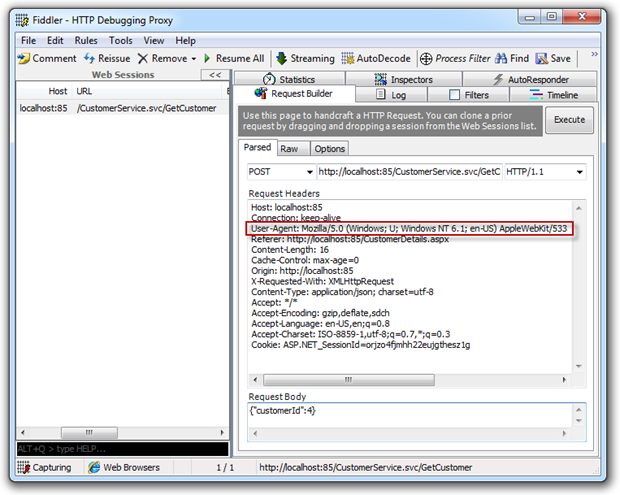This screenshot has width=620, height=495.
Task: Click the status bar URL text
Action: pos(366,467)
